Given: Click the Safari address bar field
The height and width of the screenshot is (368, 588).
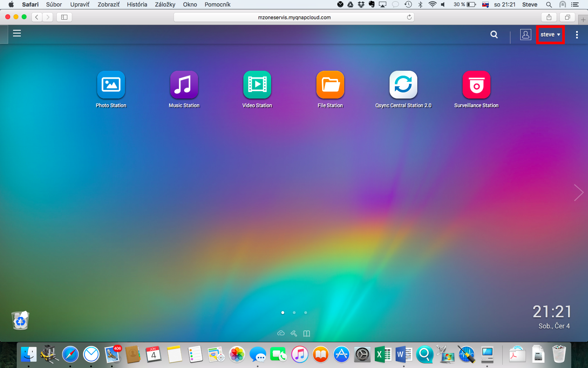Looking at the screenshot, I should 294,17.
